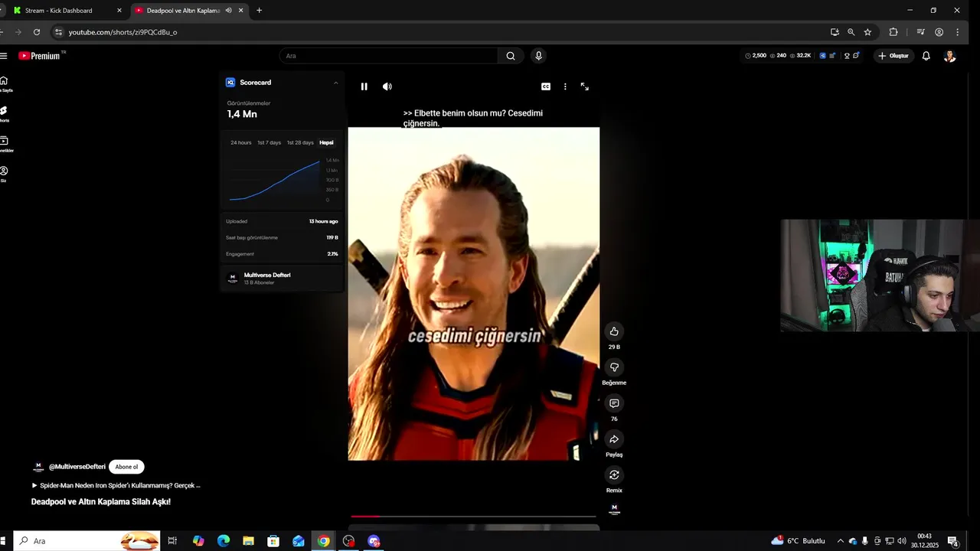Launch Microsoft Edge from the taskbar

coord(224,541)
